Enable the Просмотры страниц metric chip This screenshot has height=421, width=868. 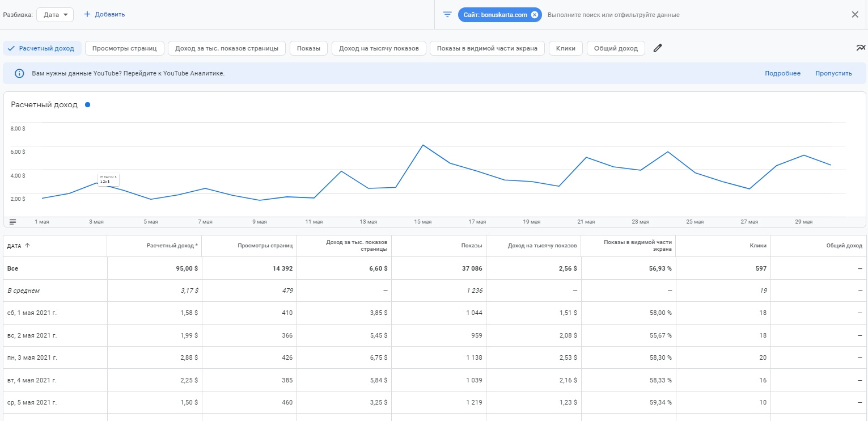pos(124,48)
